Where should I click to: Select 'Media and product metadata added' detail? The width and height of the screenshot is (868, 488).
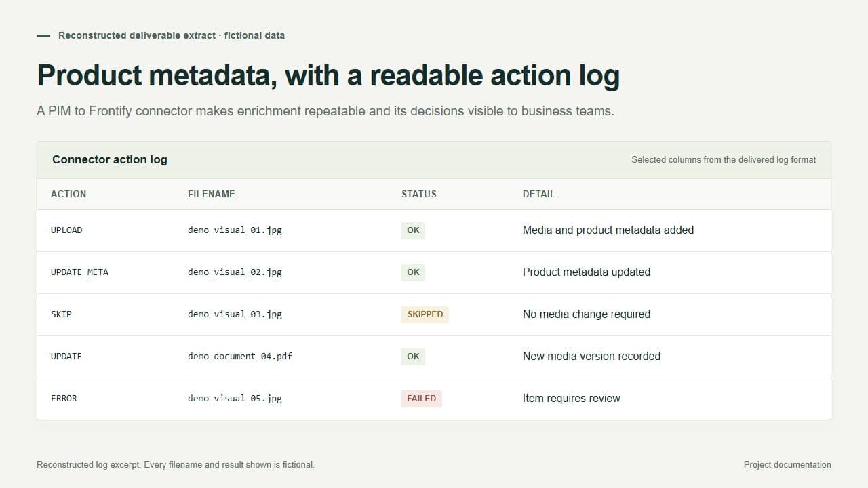(x=608, y=230)
